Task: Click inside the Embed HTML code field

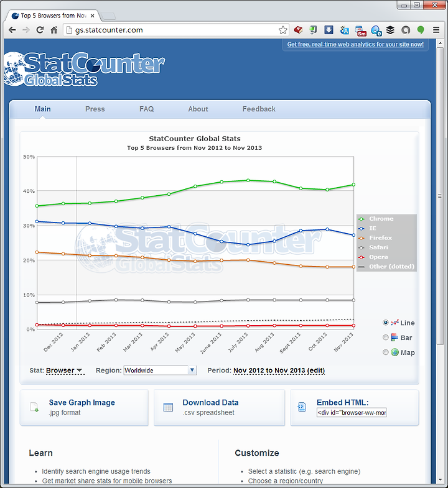Action: point(352,413)
